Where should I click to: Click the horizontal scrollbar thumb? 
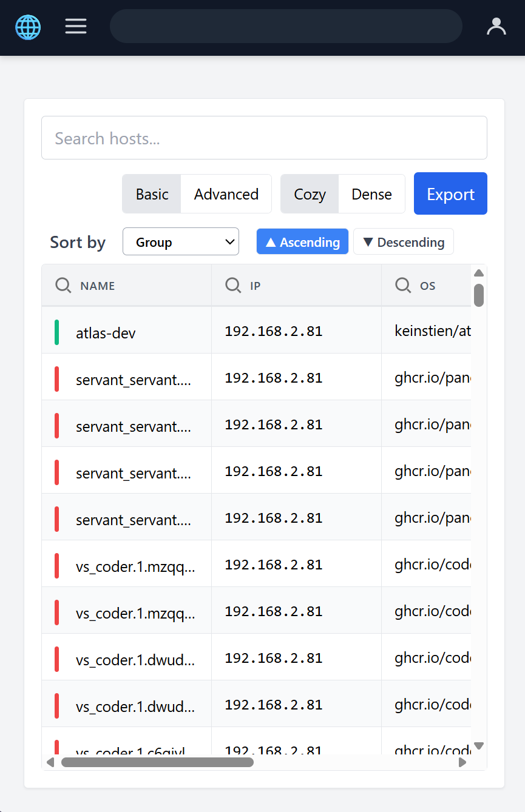tap(157, 762)
